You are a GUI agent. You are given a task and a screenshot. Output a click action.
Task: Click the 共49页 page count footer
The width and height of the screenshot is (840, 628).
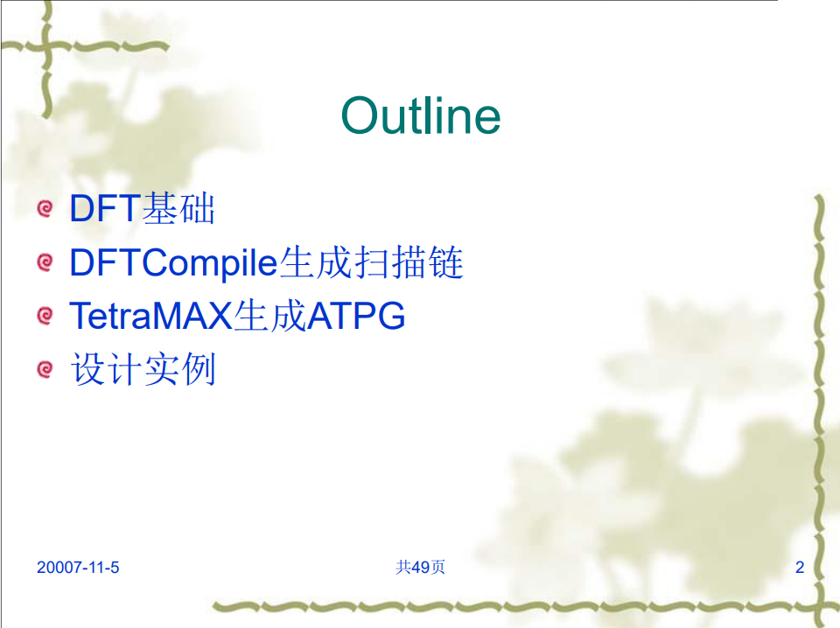pos(420,567)
